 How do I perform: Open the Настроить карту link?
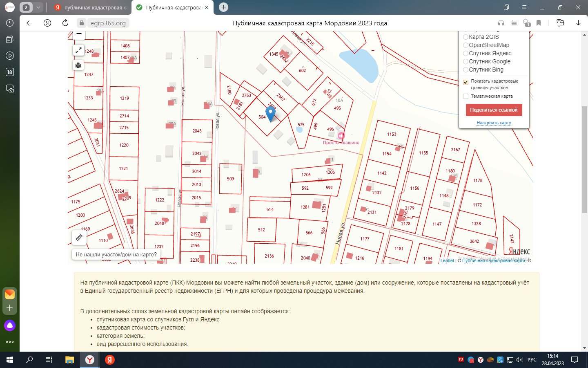coord(494,123)
